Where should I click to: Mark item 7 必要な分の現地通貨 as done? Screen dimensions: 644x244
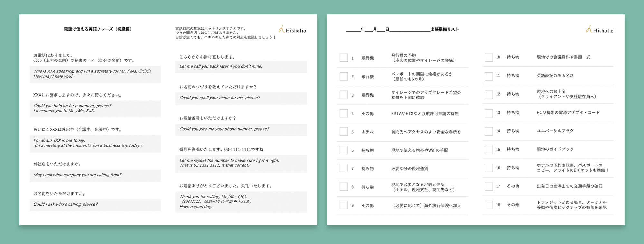click(x=344, y=168)
